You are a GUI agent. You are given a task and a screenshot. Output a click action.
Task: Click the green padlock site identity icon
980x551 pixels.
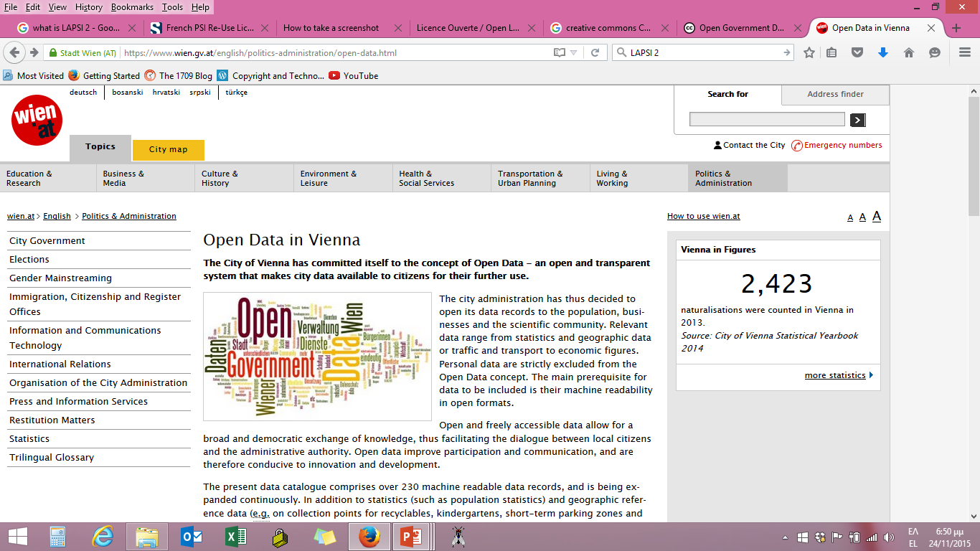52,53
